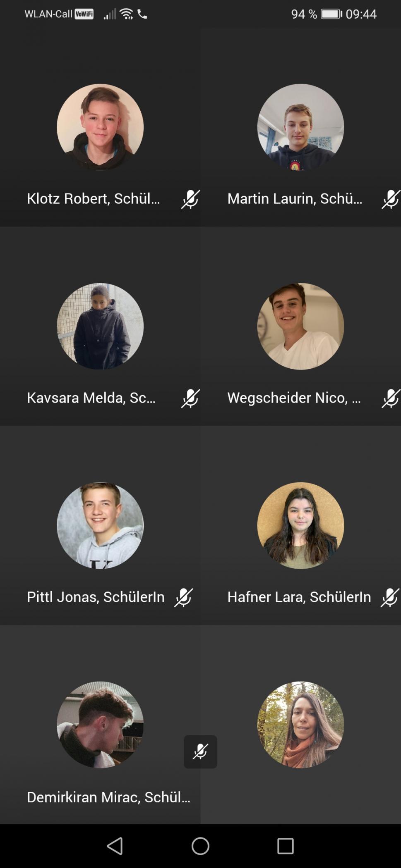Tap the Demirkiran Mirac name label
Image resolution: width=401 pixels, height=868 pixels.
click(x=108, y=797)
